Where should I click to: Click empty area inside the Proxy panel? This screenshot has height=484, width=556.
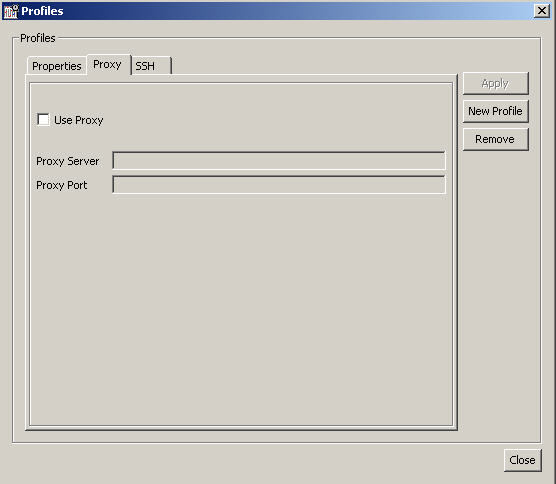[241, 308]
